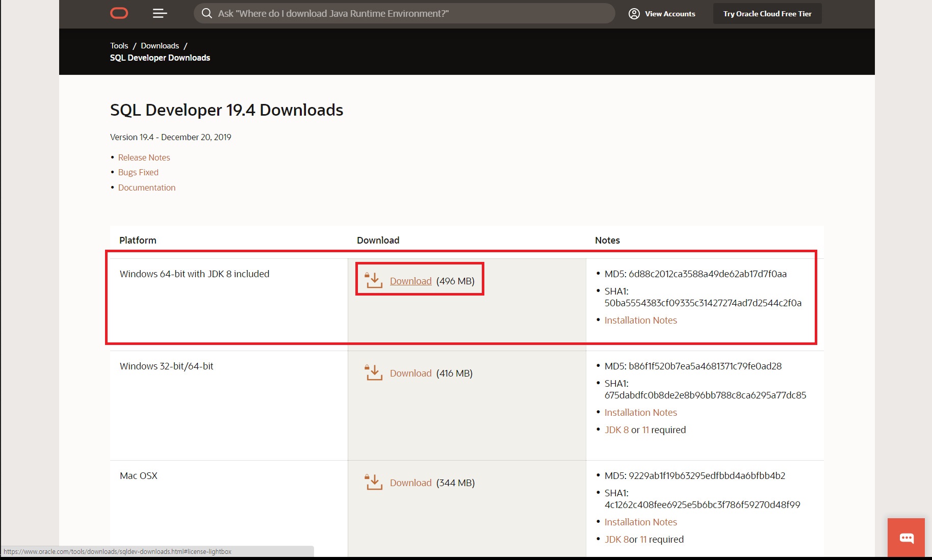Open the 11 link in Mac OSX row
Viewport: 932px width, 560px height.
tap(643, 539)
